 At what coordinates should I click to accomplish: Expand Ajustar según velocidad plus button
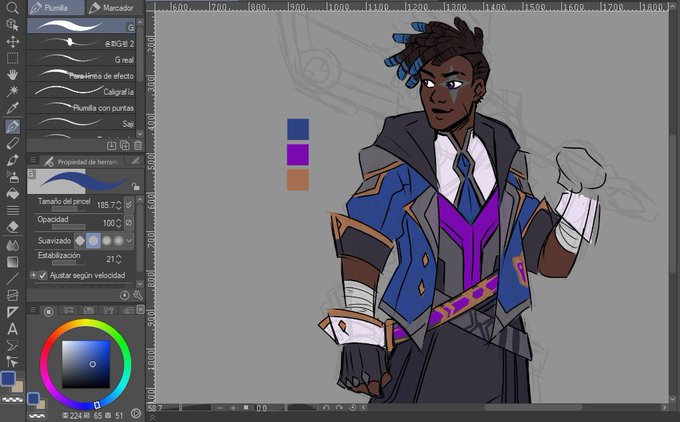pyautogui.click(x=33, y=275)
